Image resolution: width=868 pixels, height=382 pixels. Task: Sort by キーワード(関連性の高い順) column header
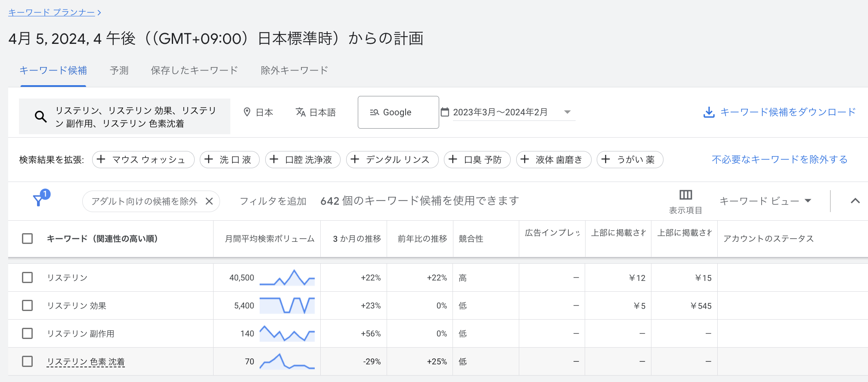coord(102,239)
